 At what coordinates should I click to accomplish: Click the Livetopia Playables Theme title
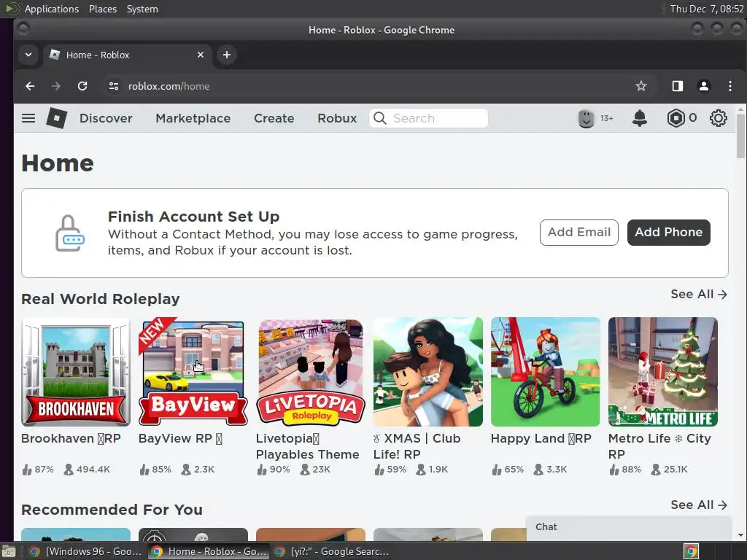click(x=307, y=446)
